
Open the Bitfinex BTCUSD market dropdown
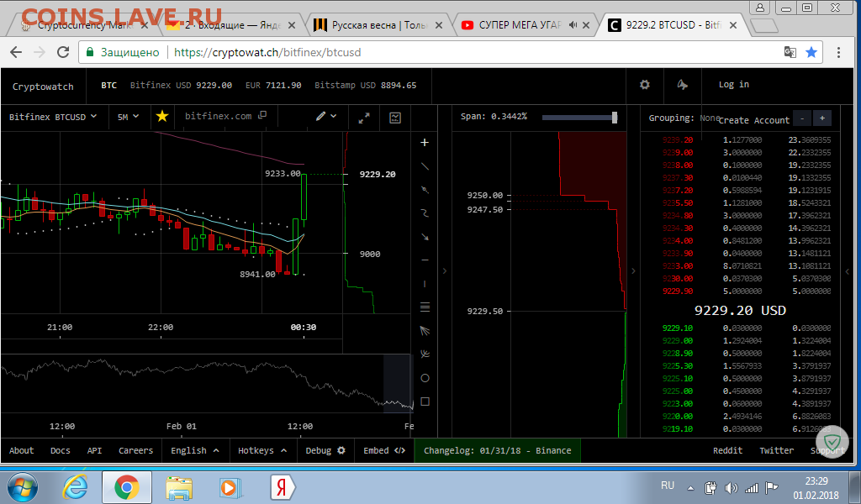[x=53, y=117]
